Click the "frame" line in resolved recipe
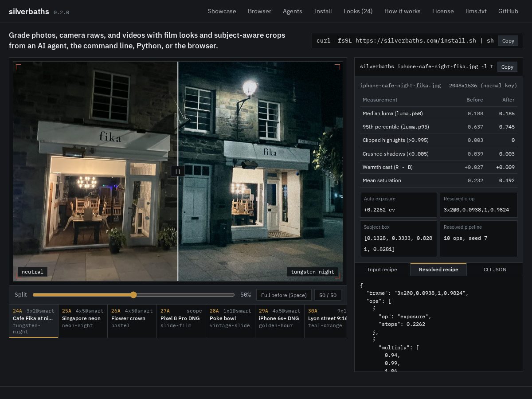 click(x=417, y=293)
